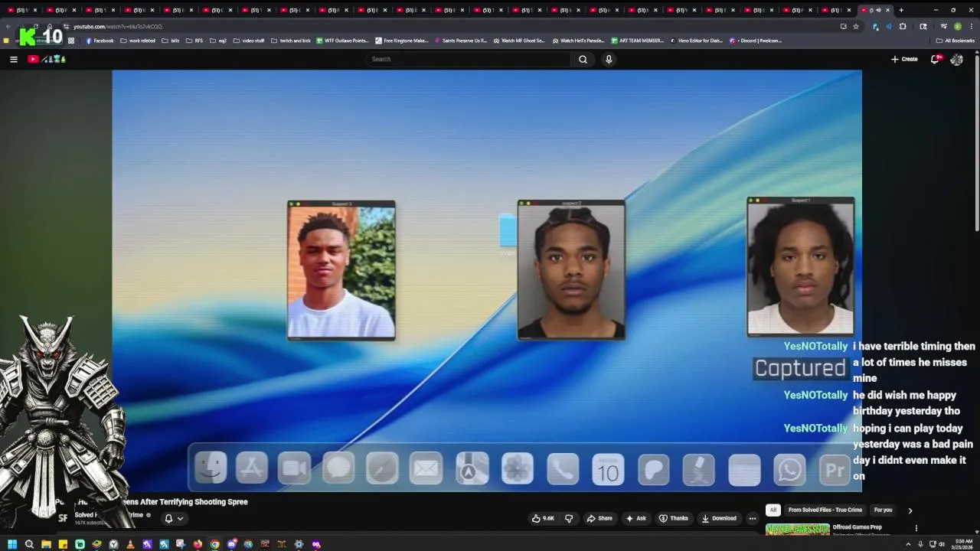The width and height of the screenshot is (980, 551).
Task: Open the Chrome three-dot menu
Action: point(971,26)
